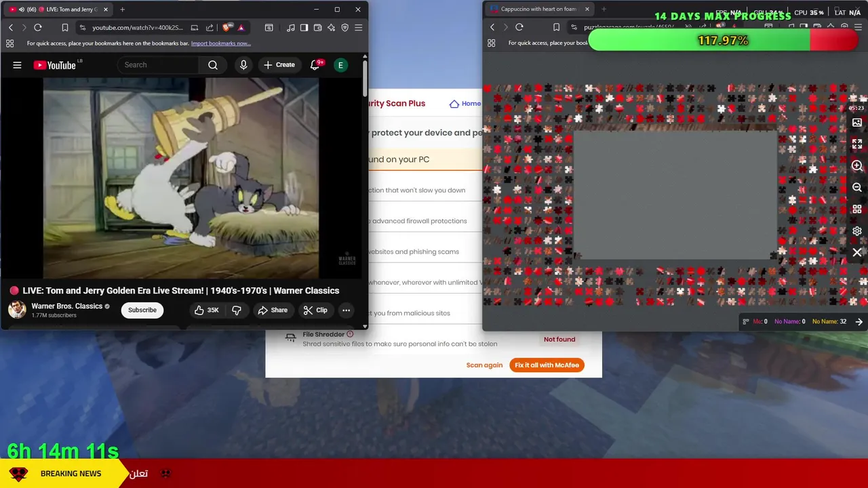Zoom in on the puzzle
The image size is (868, 488).
(857, 166)
